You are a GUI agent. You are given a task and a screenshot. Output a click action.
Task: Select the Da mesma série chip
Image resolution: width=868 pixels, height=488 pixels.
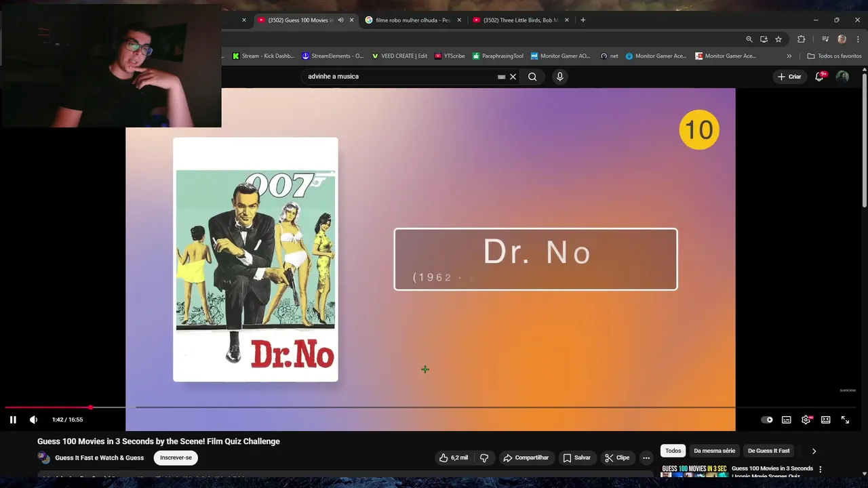[714, 451]
